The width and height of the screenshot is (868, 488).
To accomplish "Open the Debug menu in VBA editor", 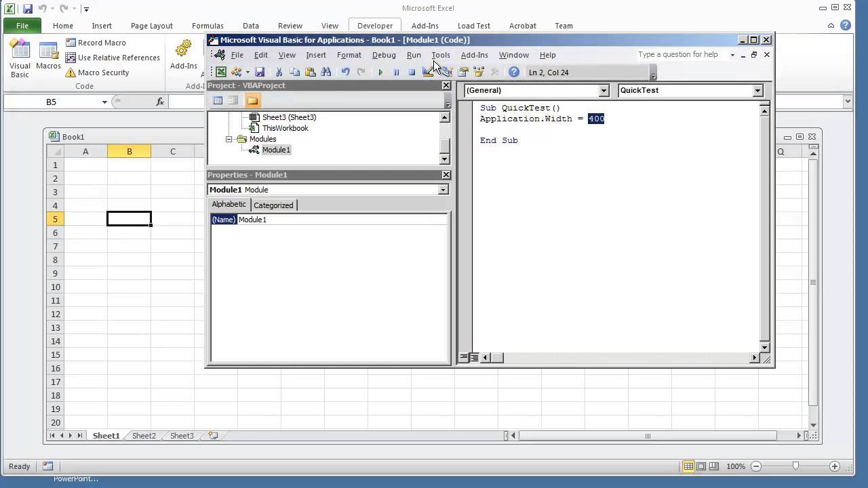I will 384,55.
